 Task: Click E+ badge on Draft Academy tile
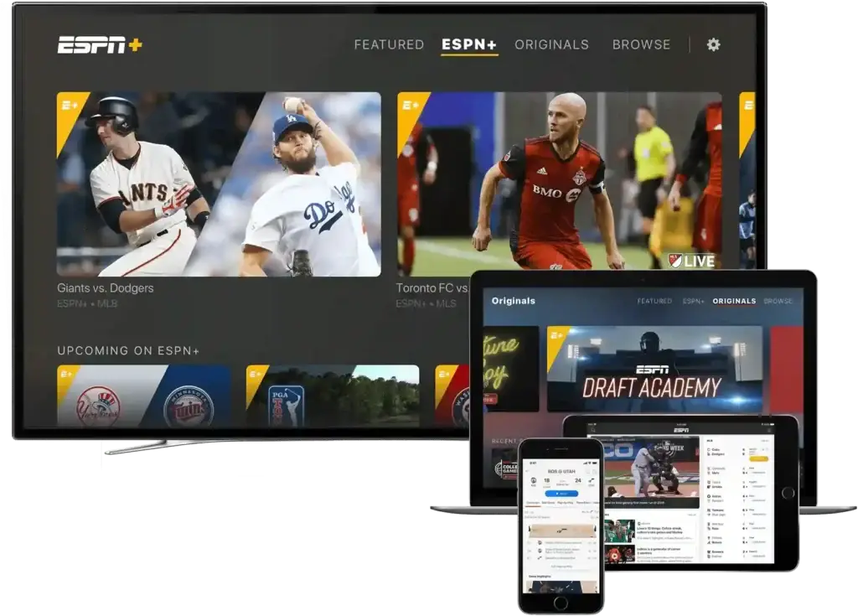556,335
